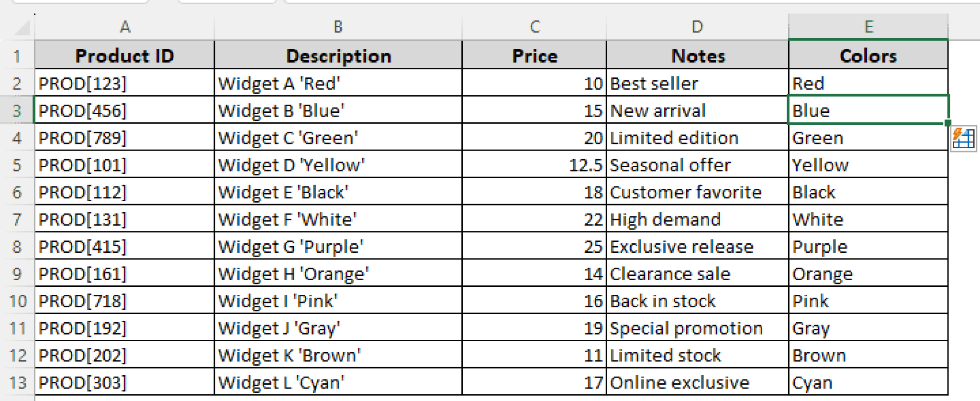
Task: Select column header B
Action: coord(338,27)
